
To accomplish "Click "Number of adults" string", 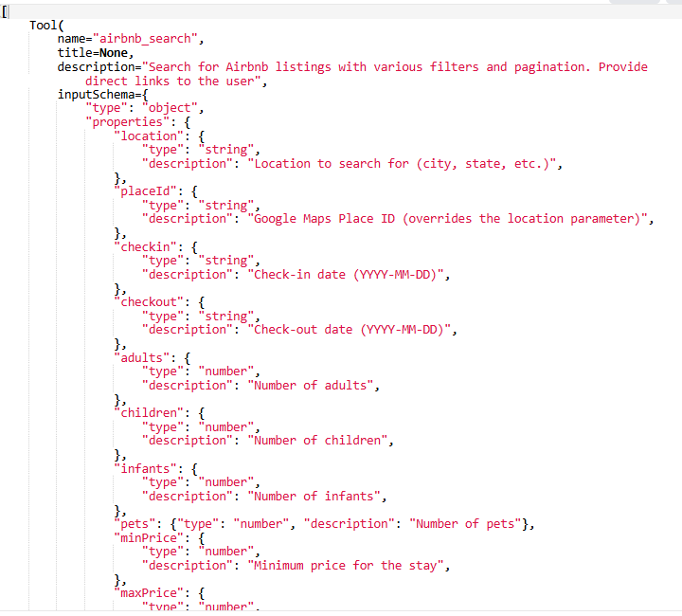I will point(311,386).
